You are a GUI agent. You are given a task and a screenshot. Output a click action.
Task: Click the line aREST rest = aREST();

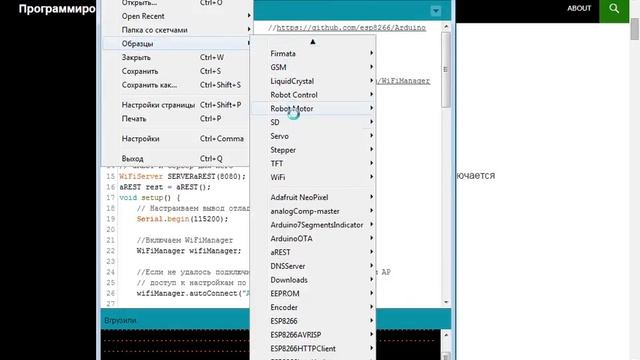coord(165,187)
